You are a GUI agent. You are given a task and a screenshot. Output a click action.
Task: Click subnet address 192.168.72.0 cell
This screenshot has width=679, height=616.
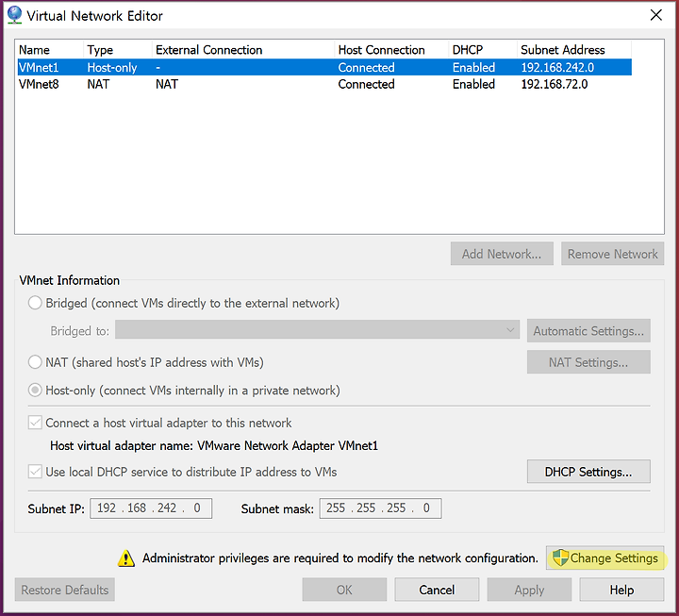click(x=555, y=84)
